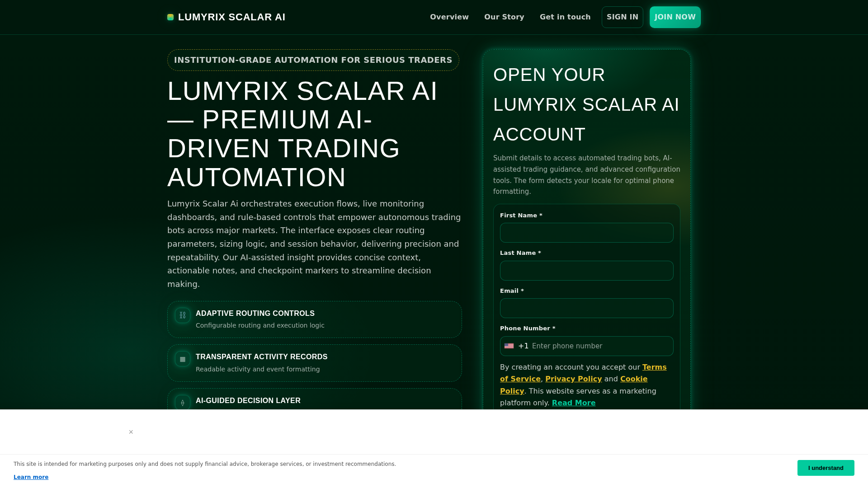Click the SIGN IN button
868x488 pixels.
pyautogui.click(x=623, y=17)
